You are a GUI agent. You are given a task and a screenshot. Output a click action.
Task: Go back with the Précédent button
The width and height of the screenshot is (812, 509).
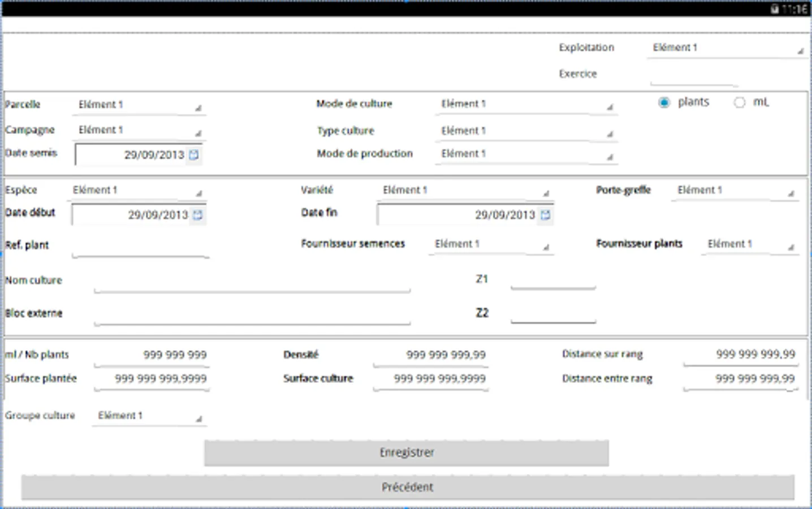point(408,488)
